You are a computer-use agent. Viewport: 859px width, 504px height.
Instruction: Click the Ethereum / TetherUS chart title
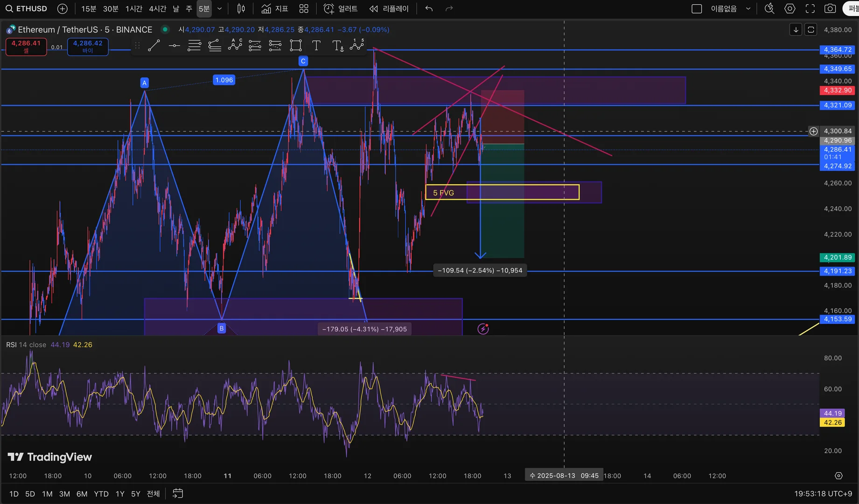coord(85,29)
